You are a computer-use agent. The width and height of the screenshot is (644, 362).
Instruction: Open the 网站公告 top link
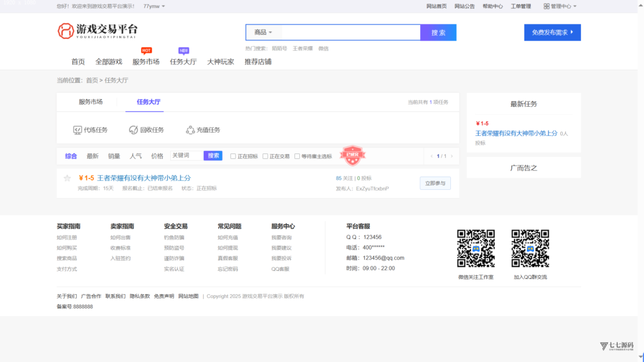(465, 6)
